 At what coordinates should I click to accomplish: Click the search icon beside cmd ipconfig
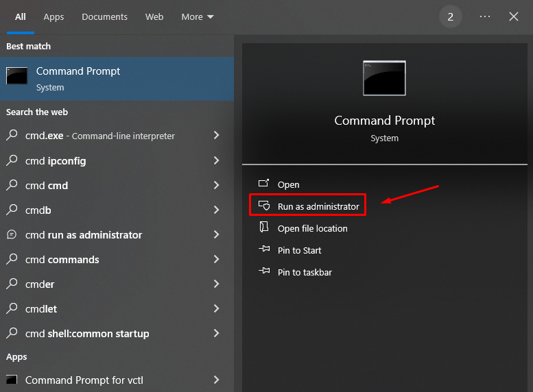pos(12,161)
